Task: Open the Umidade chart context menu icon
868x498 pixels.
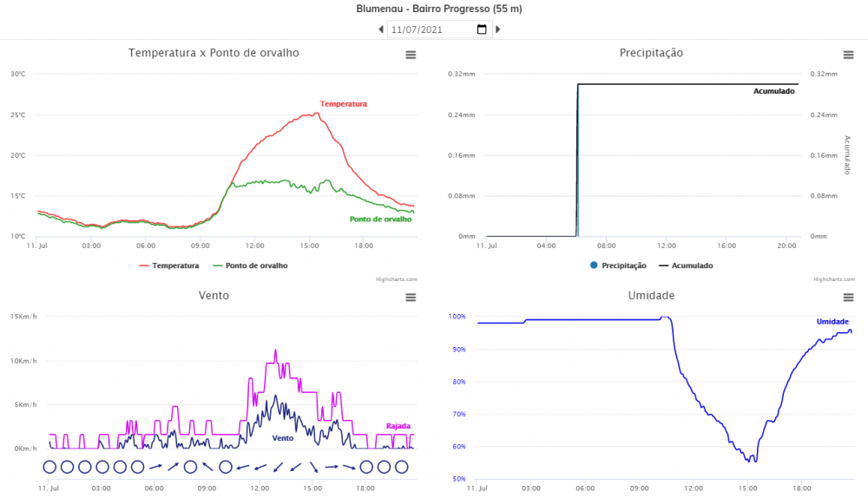Action: pyautogui.click(x=848, y=298)
